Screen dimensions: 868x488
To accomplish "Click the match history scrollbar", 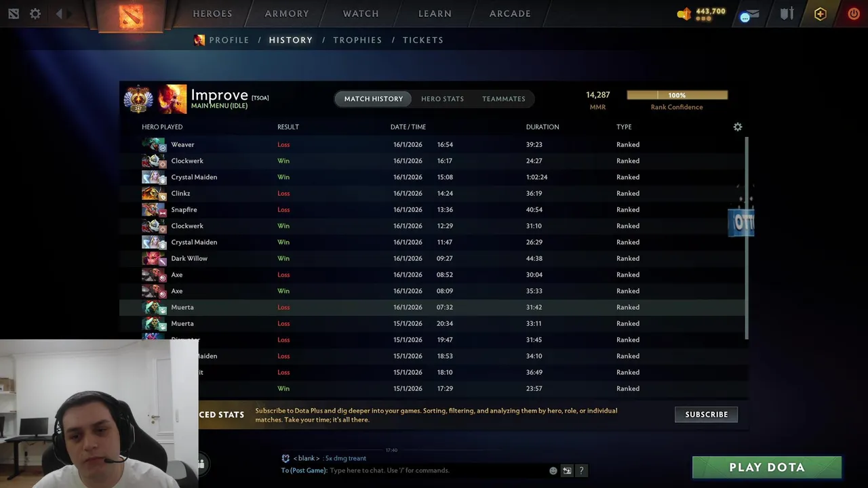I will click(x=747, y=237).
